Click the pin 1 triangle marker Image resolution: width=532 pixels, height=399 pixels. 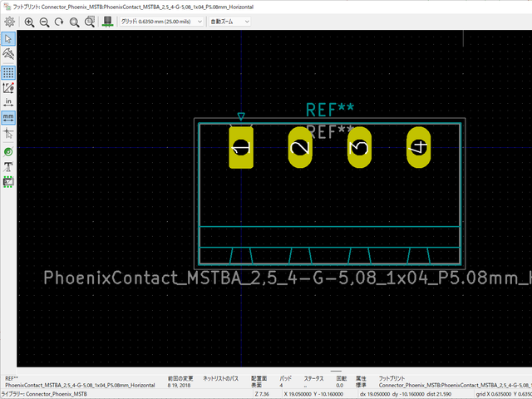[241, 116]
